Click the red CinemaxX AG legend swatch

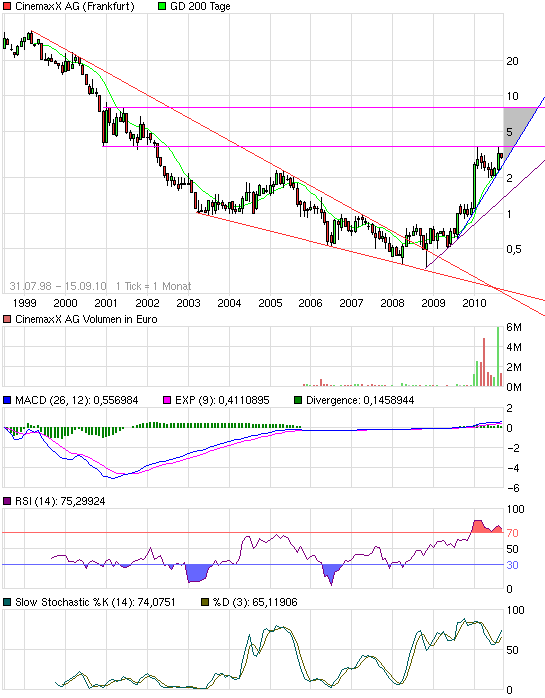7,6
